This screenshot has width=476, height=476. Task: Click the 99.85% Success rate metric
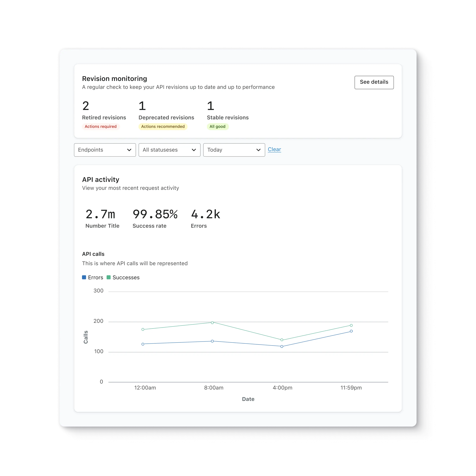pos(155,214)
